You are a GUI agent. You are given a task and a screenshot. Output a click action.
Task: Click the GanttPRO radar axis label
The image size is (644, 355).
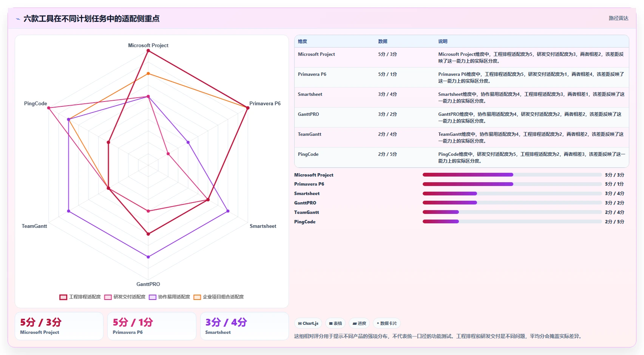(x=148, y=284)
